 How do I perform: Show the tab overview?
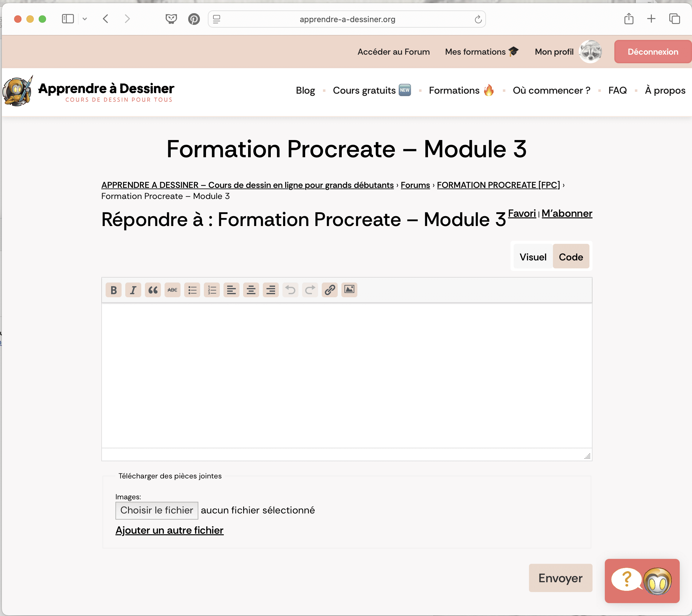click(675, 19)
